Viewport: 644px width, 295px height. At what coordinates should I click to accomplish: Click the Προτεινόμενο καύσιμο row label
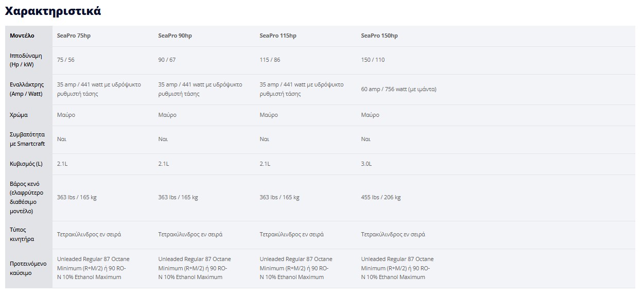click(28, 268)
